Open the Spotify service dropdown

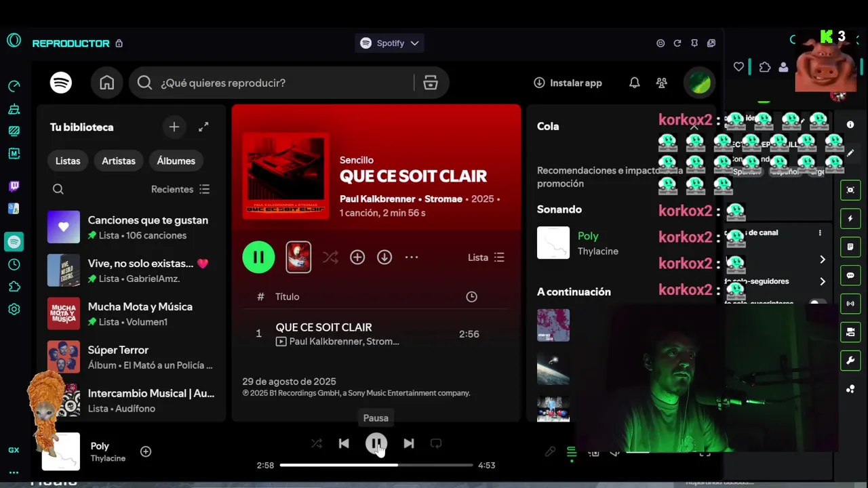[390, 43]
